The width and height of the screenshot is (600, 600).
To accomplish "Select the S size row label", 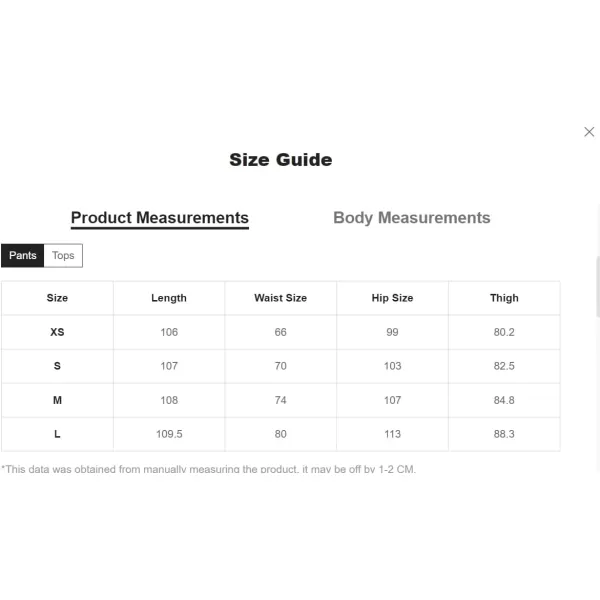I will (57, 366).
